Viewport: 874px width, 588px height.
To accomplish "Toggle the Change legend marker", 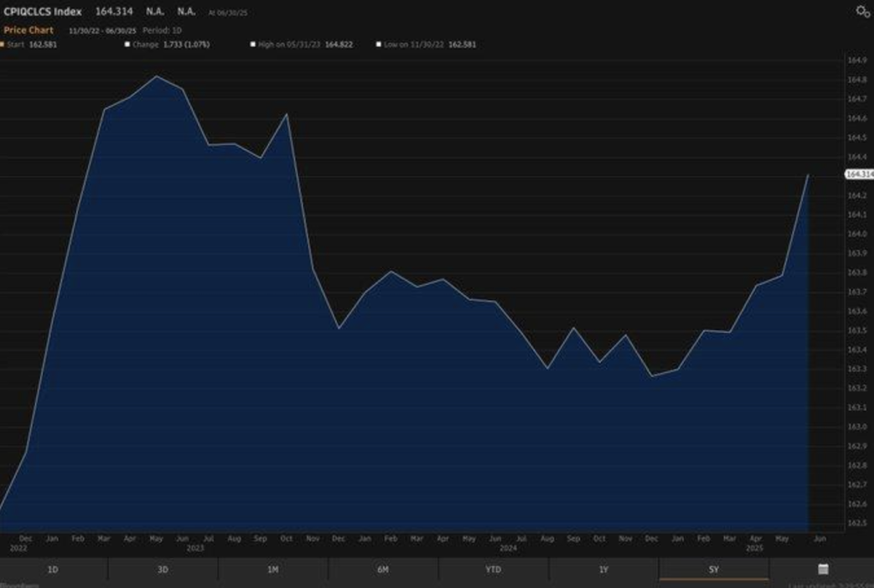I will tap(128, 44).
